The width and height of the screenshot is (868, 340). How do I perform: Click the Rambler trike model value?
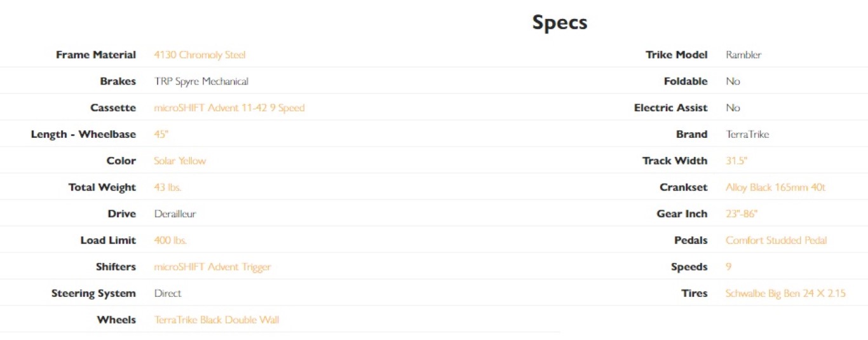tap(743, 55)
